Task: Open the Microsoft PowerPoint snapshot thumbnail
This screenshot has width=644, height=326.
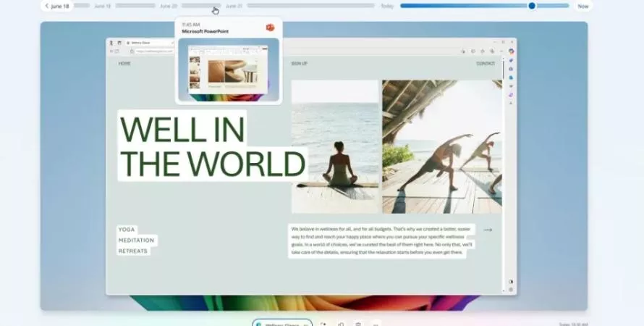Action: coord(229,70)
